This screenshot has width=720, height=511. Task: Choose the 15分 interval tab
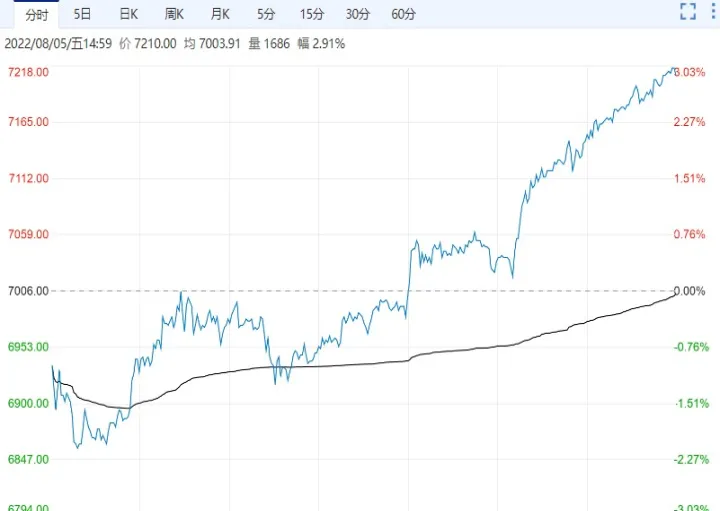312,14
